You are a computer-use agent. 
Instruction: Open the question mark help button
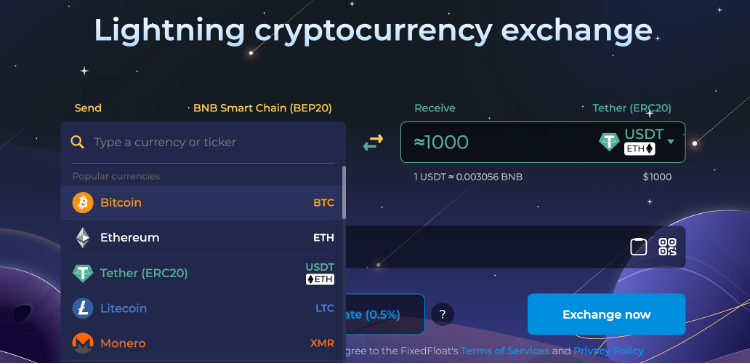442,314
